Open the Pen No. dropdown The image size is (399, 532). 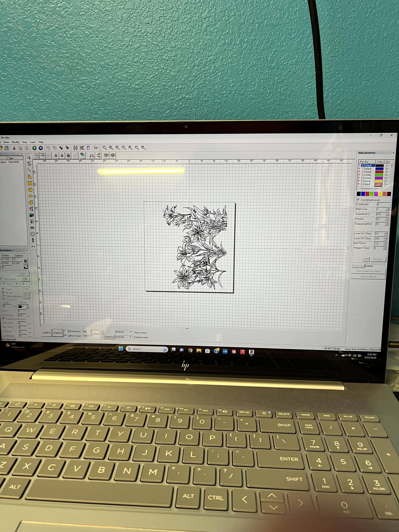(27, 307)
